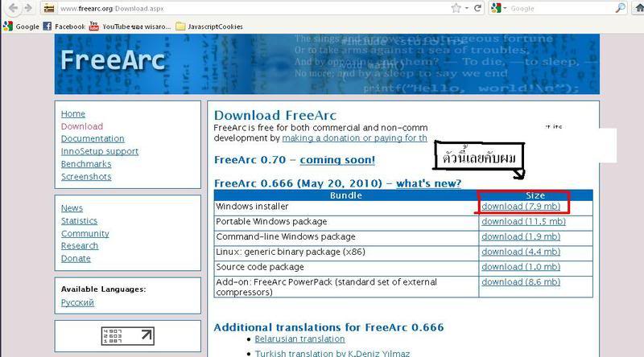Click 'Additional translations for FreeArc 0.666' heading
The height and width of the screenshot is (357, 644).
coord(328,327)
